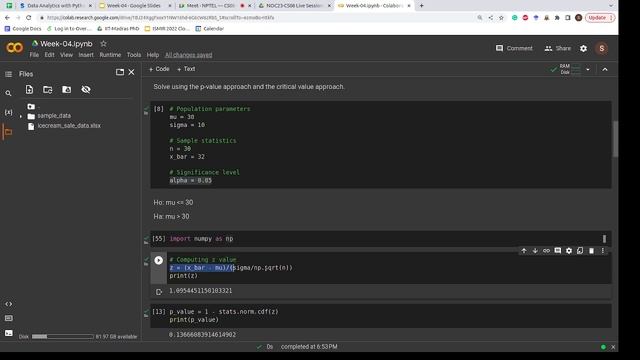This screenshot has width=640, height=360.
Task: Open code snippets sidebar icon
Action: click(x=9, y=304)
